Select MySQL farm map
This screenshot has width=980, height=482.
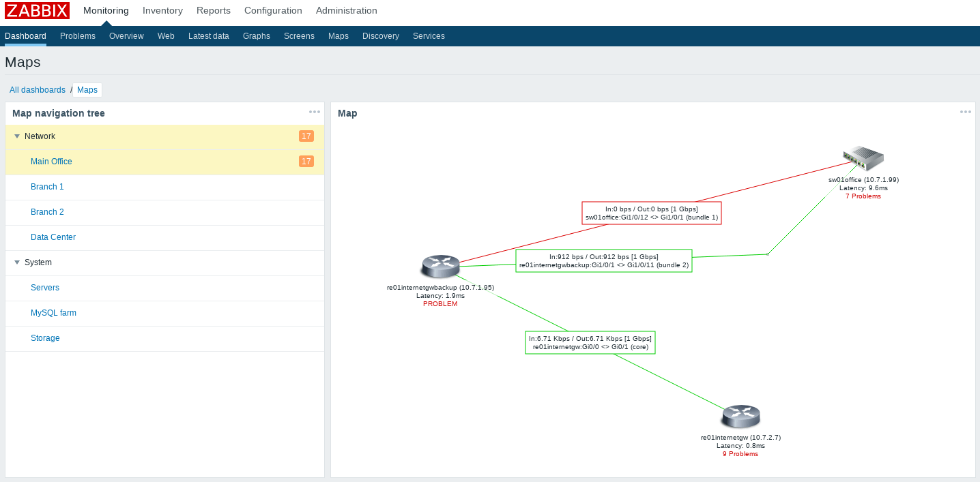tap(53, 313)
